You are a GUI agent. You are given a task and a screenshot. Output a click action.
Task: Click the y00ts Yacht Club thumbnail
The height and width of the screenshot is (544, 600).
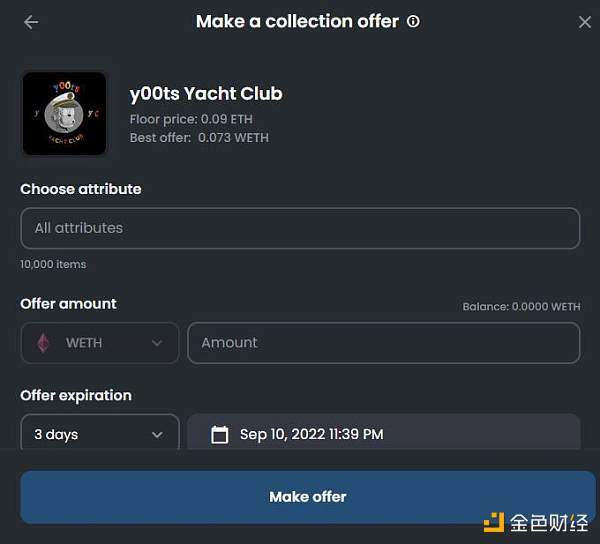coord(64,113)
